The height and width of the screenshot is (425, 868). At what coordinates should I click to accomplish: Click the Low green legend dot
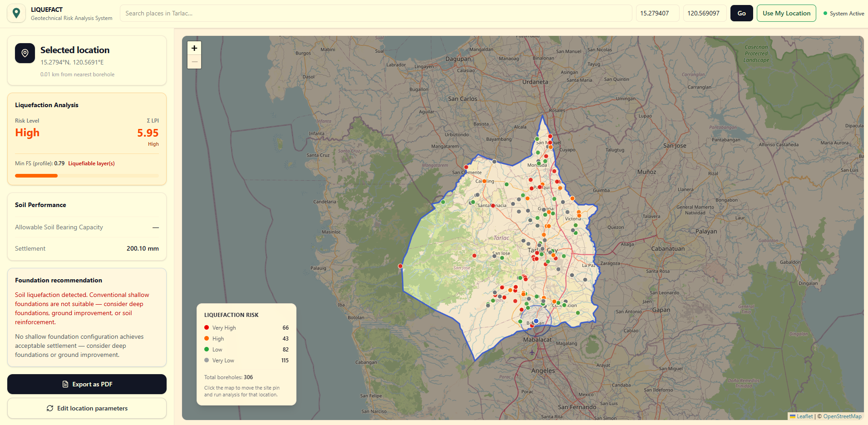point(207,349)
